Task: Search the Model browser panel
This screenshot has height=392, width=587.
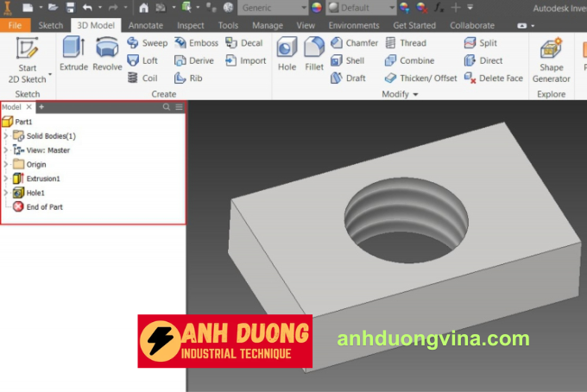Action: (167, 107)
